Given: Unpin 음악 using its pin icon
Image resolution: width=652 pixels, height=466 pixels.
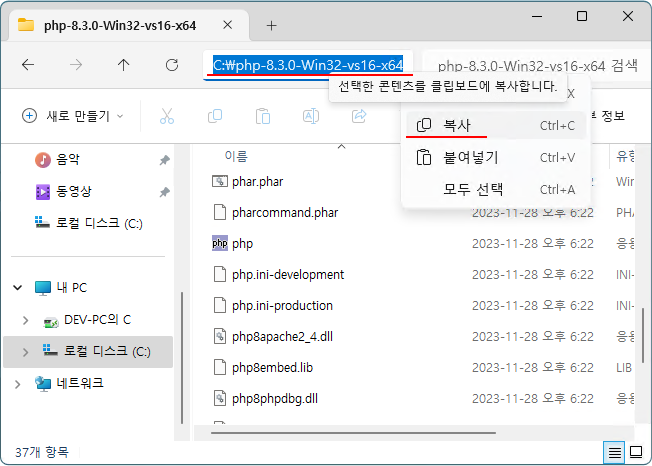Looking at the screenshot, I should click(165, 160).
